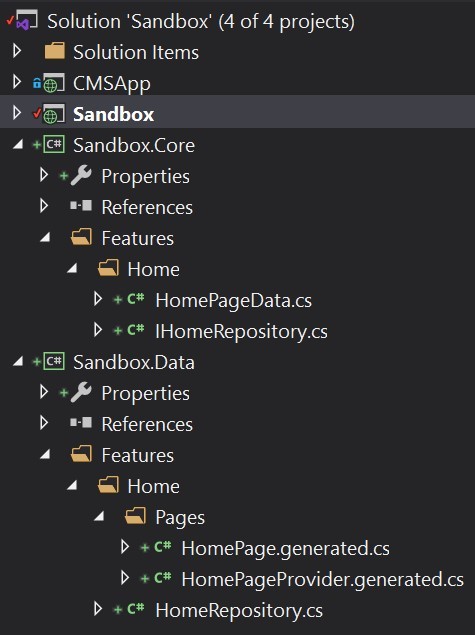The image size is (475, 635).
Task: Expand Properties under Sandbox.Data
Action: click(44, 392)
